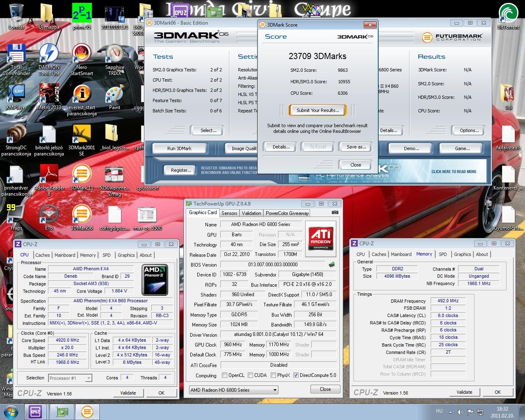Open SPD tab in right CPU-Z window
This screenshot has height=420, width=525.
tap(443, 254)
